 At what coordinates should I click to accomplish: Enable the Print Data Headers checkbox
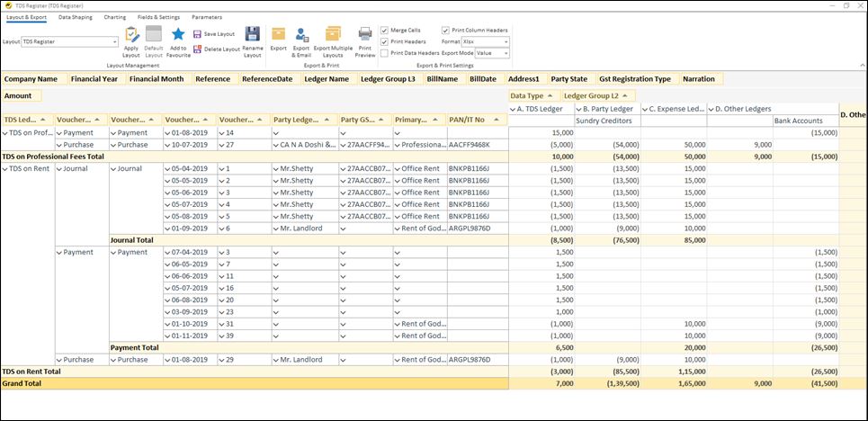384,53
